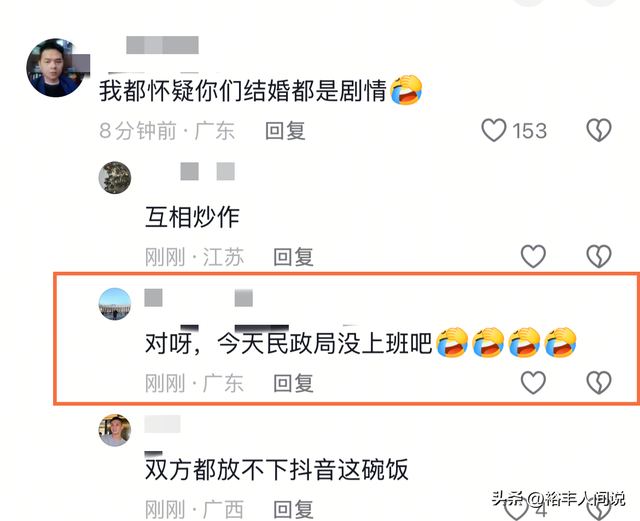Image resolution: width=640 pixels, height=521 pixels.
Task: Open avatar of the 抖音这碗饭 commenter
Action: (x=115, y=430)
